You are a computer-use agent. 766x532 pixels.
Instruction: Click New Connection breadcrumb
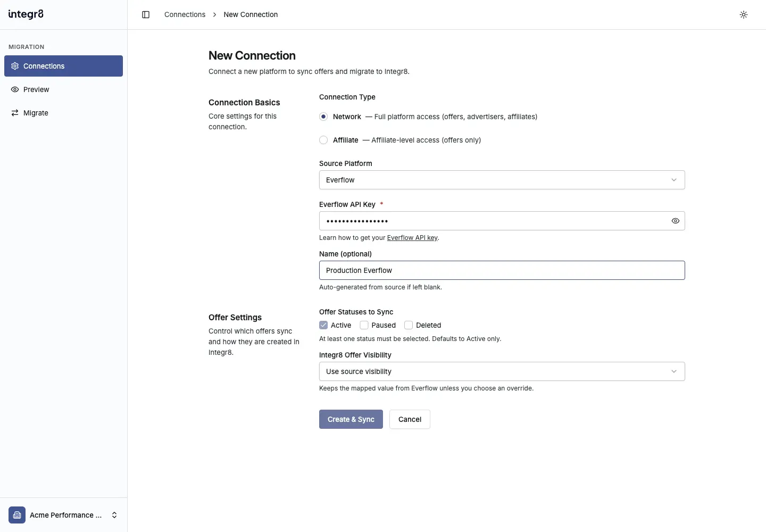[251, 14]
